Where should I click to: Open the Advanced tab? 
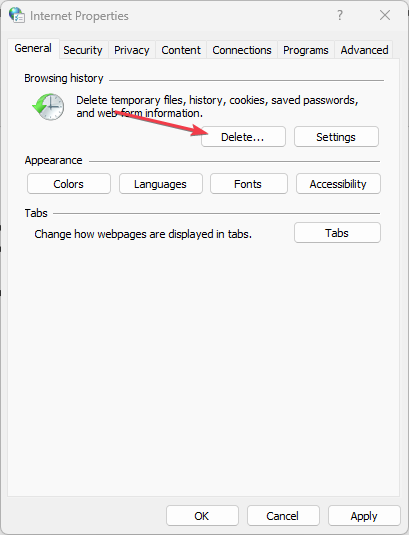click(364, 50)
